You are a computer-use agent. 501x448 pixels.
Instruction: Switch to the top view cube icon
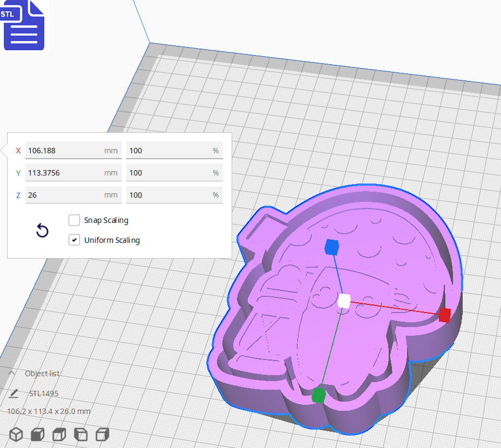coord(59,434)
